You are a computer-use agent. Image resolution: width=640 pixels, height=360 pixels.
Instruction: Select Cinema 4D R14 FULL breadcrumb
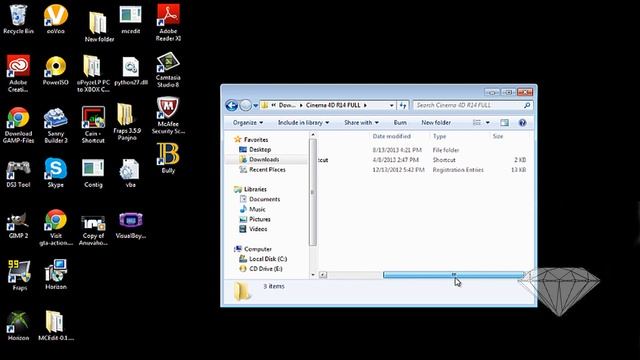[x=333, y=105]
